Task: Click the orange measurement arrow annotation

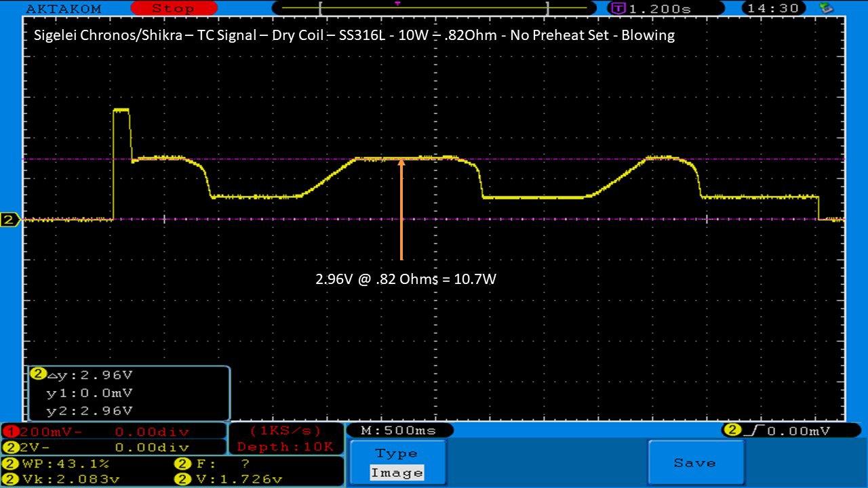Action: (401, 209)
